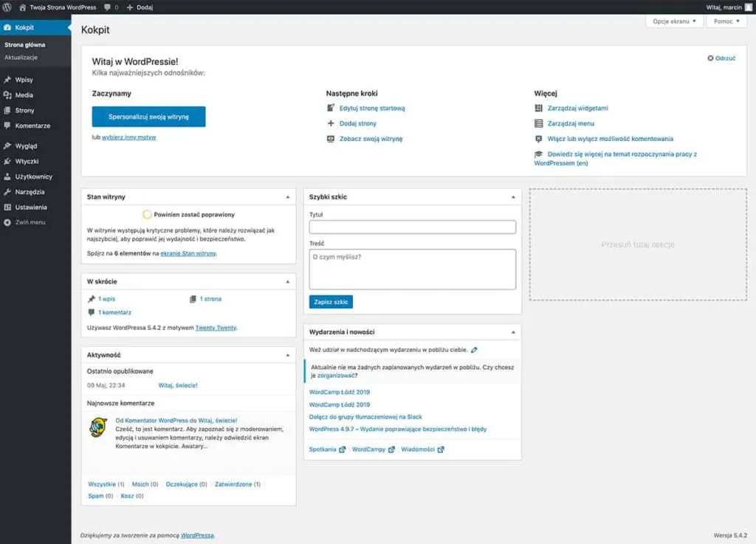
Task: Collapse the Stan witryny panel
Action: click(x=289, y=197)
